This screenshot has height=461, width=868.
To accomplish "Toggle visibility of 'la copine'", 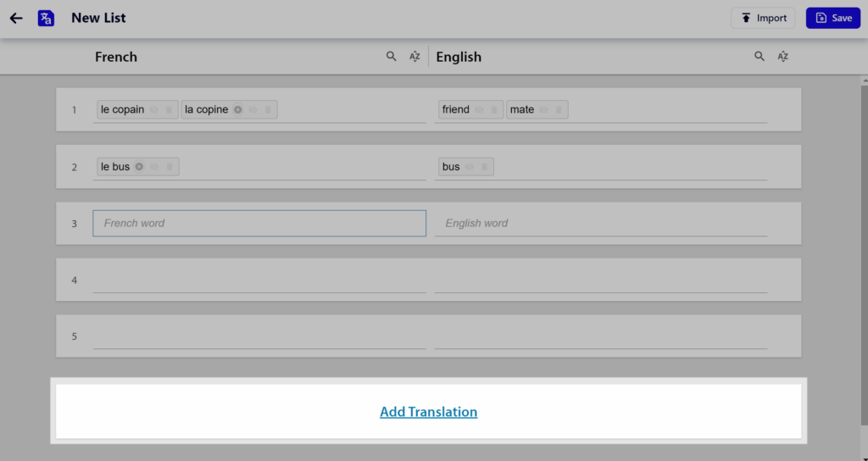I will tap(253, 109).
